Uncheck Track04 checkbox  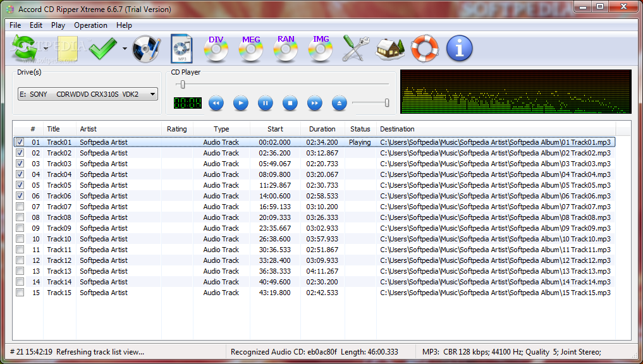(20, 174)
